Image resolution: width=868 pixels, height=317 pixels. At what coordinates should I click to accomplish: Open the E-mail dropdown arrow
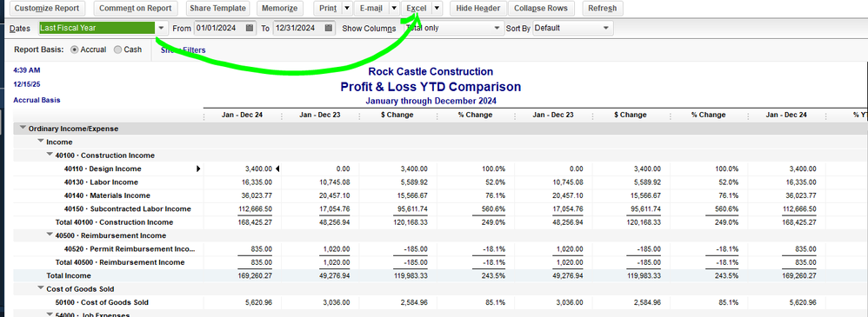(394, 9)
